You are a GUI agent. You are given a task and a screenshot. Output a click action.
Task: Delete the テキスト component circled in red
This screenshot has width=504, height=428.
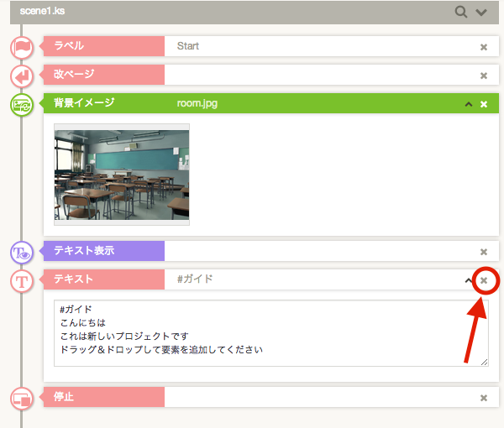[484, 280]
